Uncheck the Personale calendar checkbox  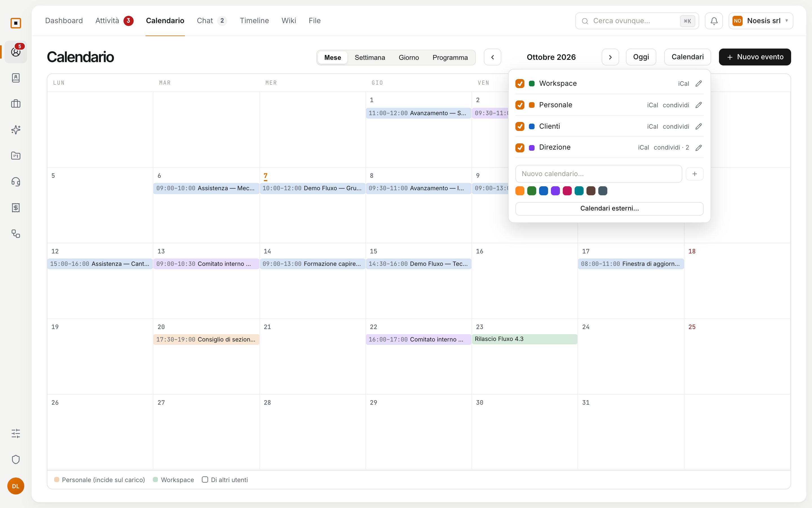(x=520, y=105)
